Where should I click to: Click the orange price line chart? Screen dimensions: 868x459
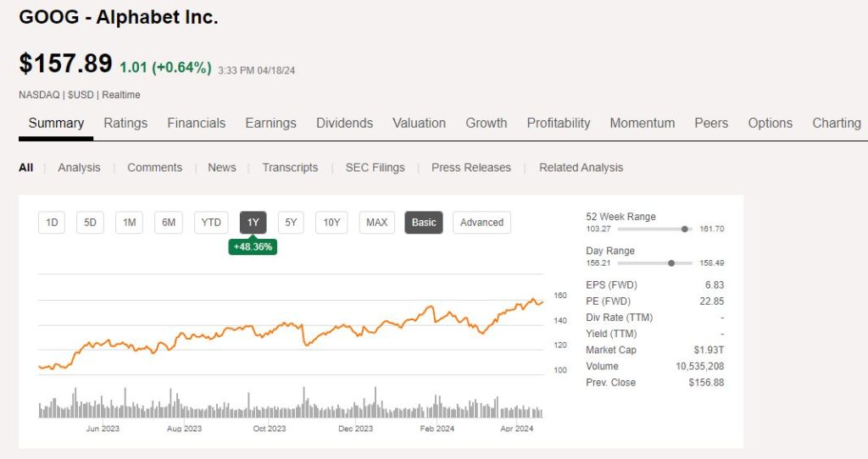pyautogui.click(x=291, y=332)
